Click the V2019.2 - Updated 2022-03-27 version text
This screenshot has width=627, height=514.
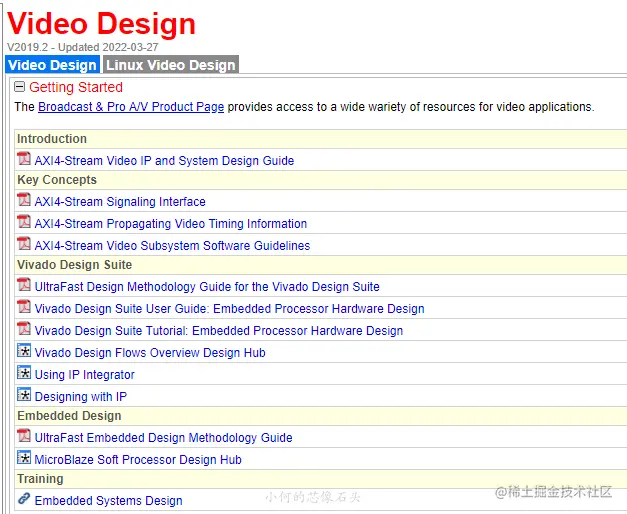[x=83, y=47]
